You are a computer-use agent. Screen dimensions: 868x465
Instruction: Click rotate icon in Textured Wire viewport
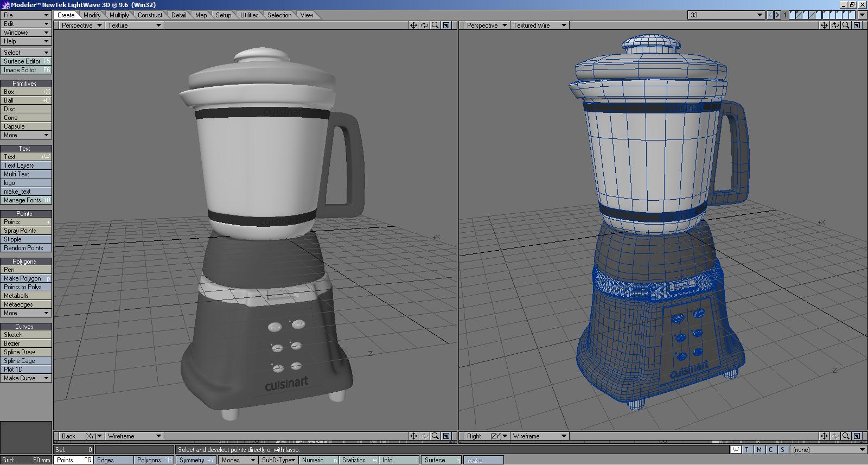point(835,26)
